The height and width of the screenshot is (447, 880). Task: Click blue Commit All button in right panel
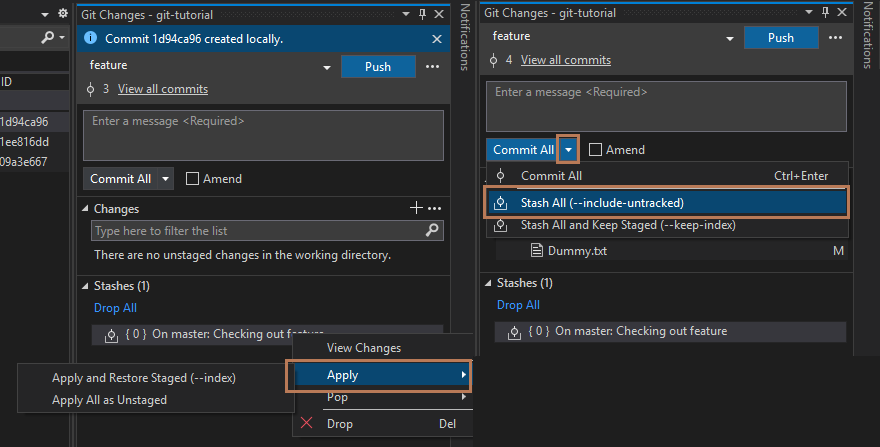522,150
